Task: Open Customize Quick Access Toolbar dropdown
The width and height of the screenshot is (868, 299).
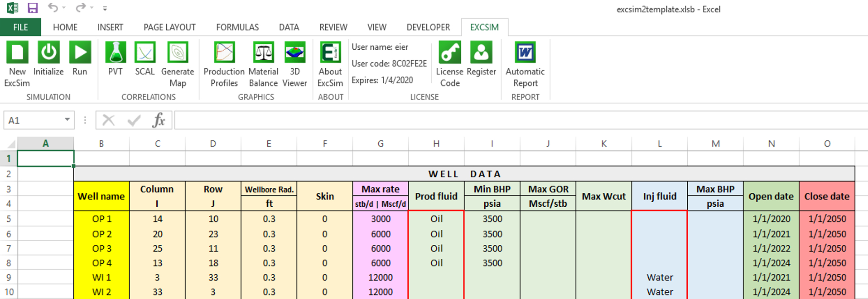Action: point(105,8)
